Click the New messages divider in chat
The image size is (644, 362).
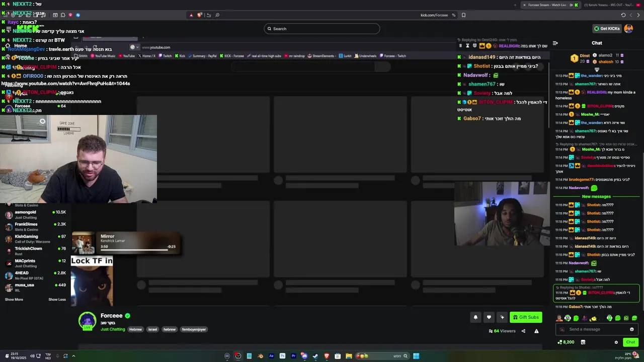click(x=596, y=197)
